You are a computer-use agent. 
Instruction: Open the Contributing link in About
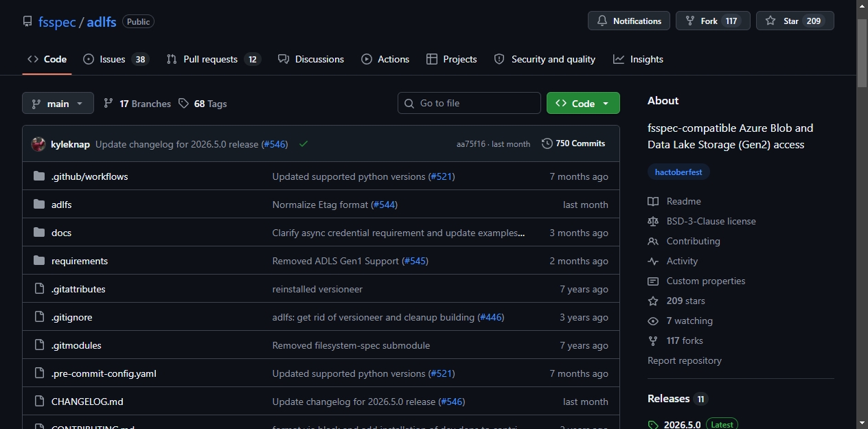tap(693, 241)
